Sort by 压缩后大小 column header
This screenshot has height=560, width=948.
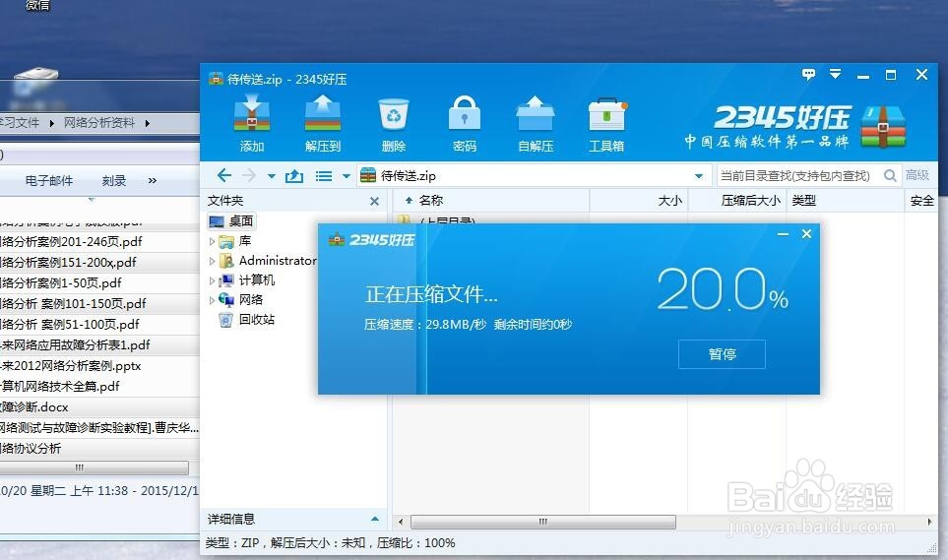(x=737, y=200)
